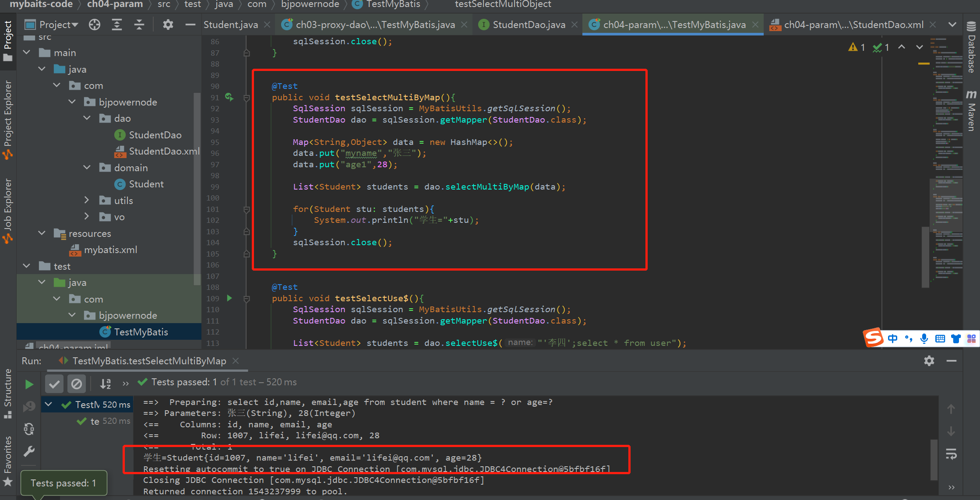Screen dimensions: 980x500
Task: Click the Maven tool window button
Action: click(971, 112)
